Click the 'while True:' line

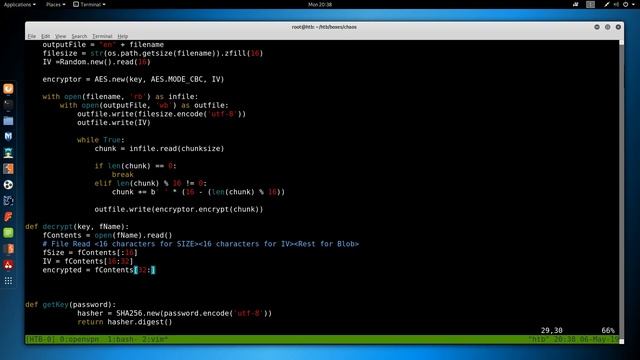pos(101,140)
